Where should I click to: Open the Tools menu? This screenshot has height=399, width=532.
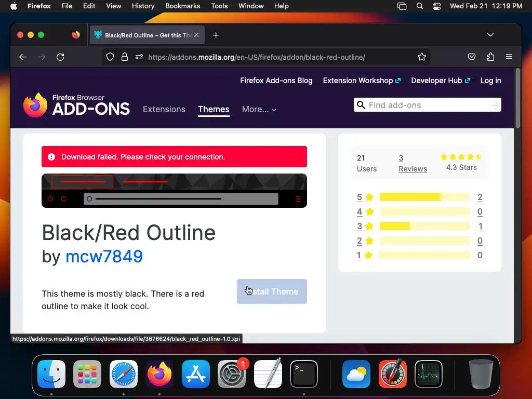[219, 6]
